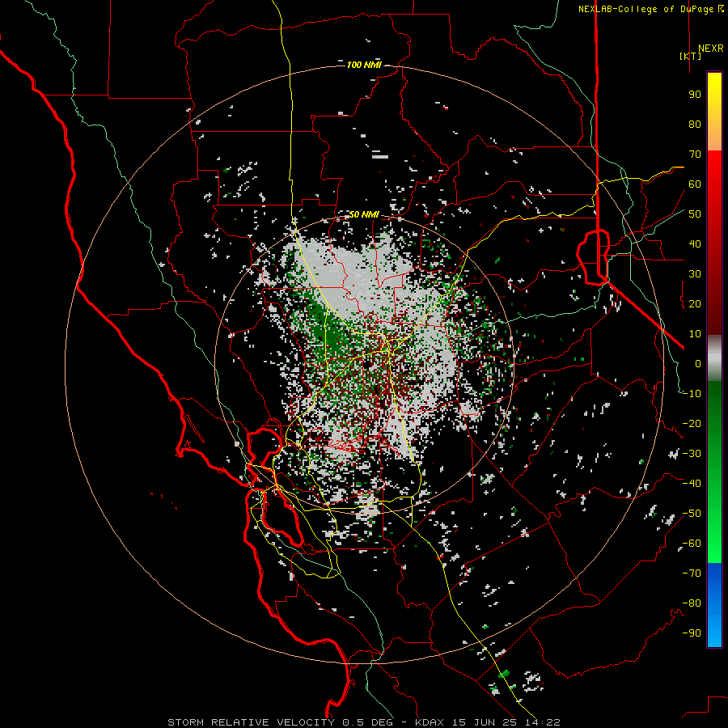The image size is (728, 728).
Task: Click the 80 value on the velocity scale
Action: tap(695, 125)
